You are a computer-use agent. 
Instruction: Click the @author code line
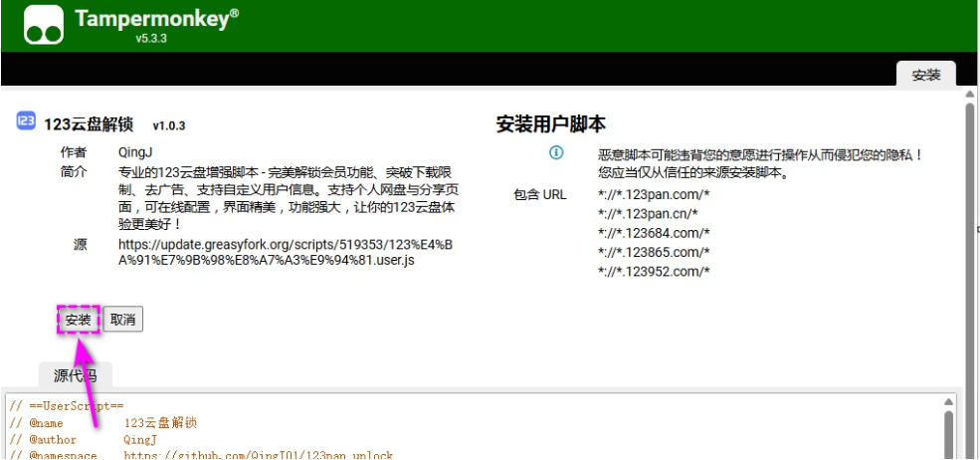(84, 440)
